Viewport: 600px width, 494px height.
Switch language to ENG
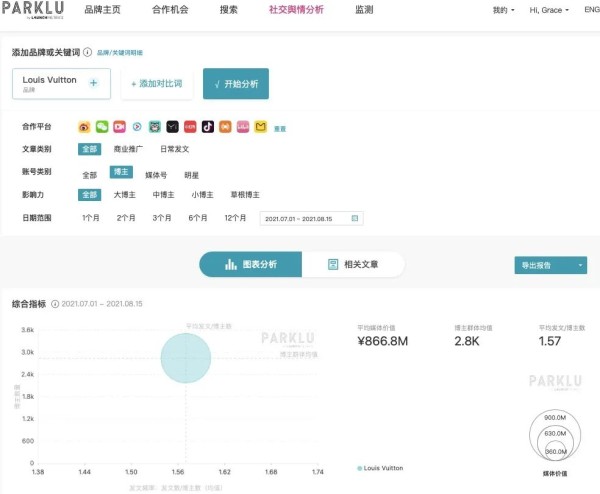point(592,10)
